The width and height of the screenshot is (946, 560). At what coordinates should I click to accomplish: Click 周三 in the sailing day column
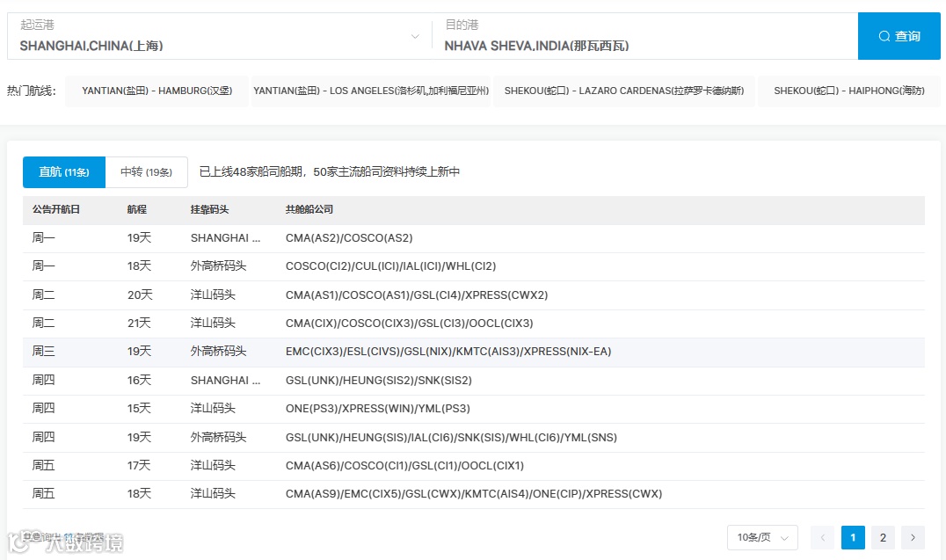(43, 352)
